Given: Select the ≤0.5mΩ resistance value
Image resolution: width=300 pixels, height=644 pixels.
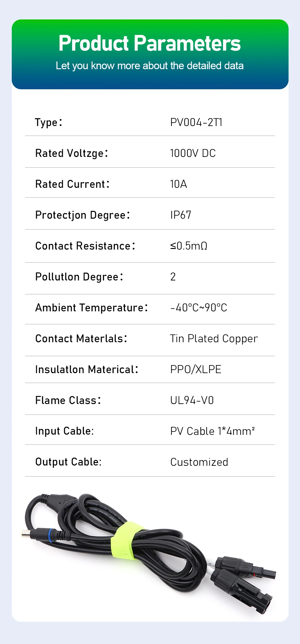Looking at the screenshot, I should [x=189, y=246].
